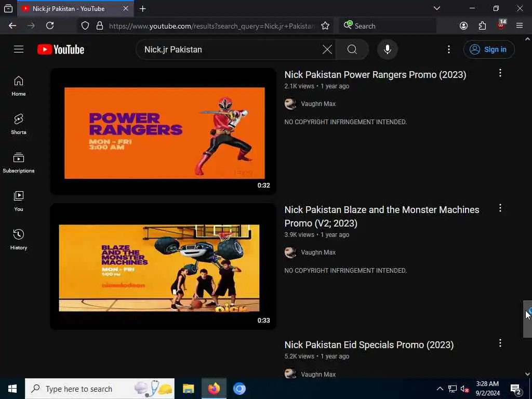Go back with the browser back arrow
The height and width of the screenshot is (399, 532).
12,26
